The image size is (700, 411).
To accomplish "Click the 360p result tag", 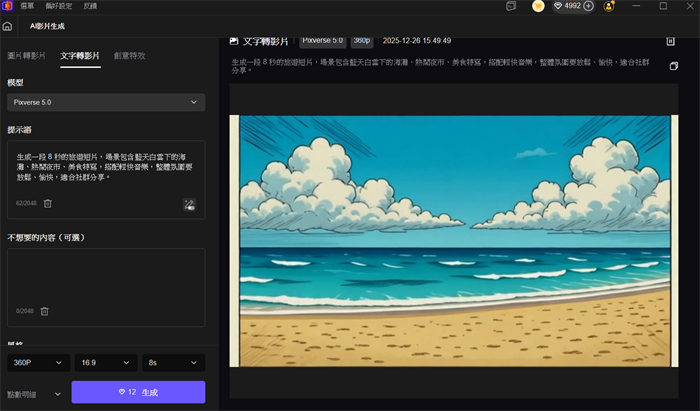I will click(362, 41).
